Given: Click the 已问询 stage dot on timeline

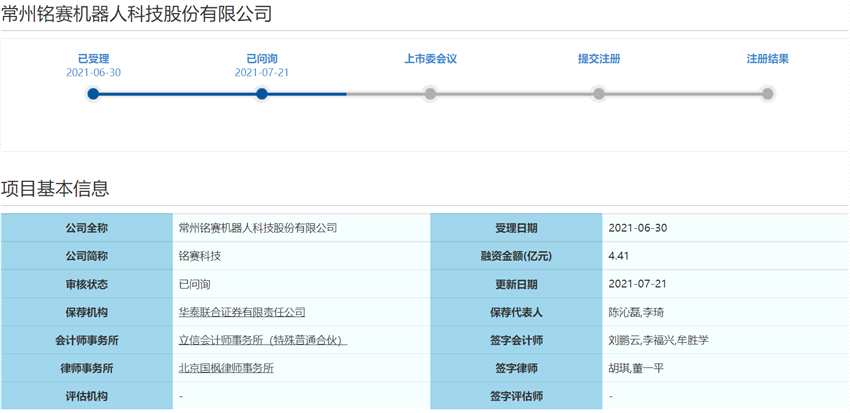Looking at the screenshot, I should pyautogui.click(x=262, y=94).
